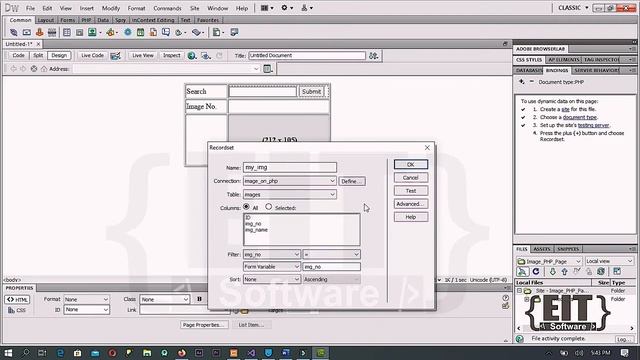Click the Horizontal Rule icon in the Insert bar

[x=52, y=32]
